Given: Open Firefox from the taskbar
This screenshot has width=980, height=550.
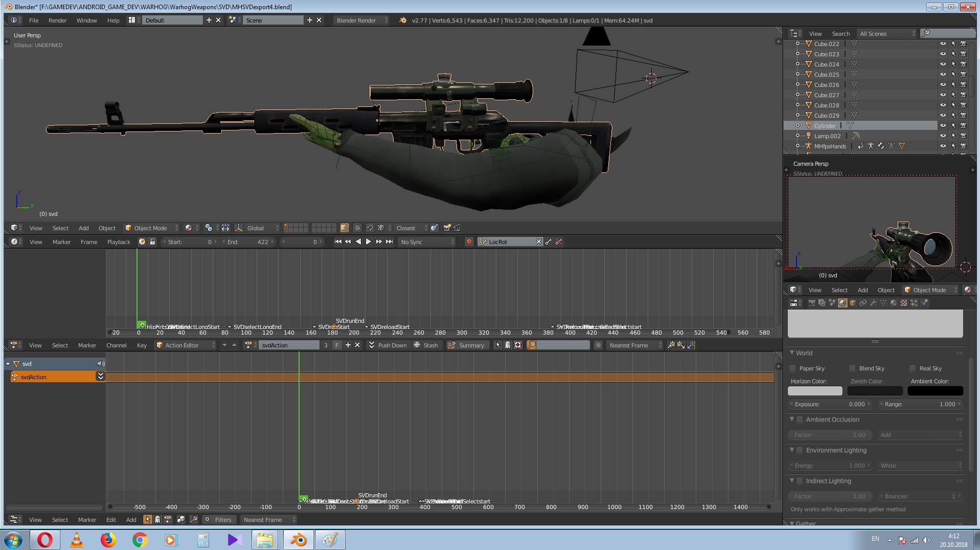Looking at the screenshot, I should (x=108, y=540).
